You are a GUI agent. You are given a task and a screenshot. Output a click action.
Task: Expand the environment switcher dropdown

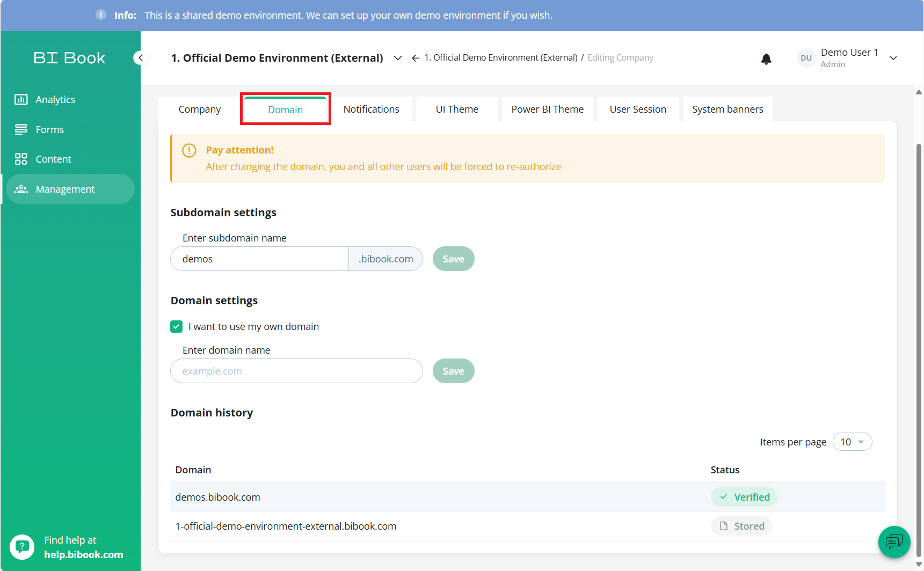pos(398,58)
